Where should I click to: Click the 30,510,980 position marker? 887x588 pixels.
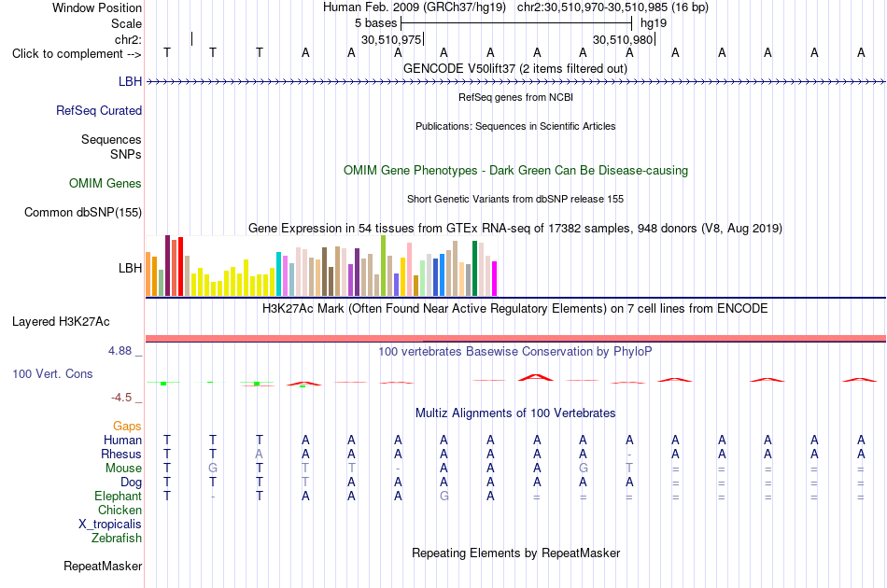point(624,39)
